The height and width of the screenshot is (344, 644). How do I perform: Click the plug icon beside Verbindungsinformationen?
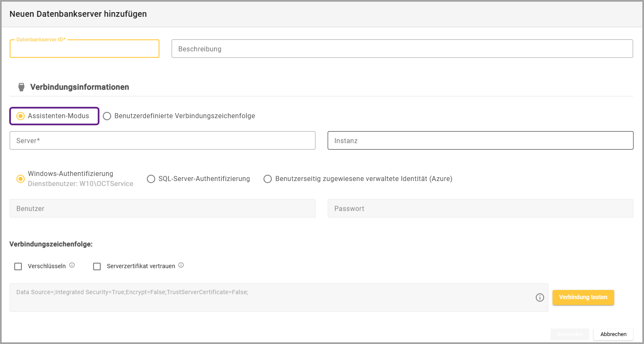click(21, 87)
